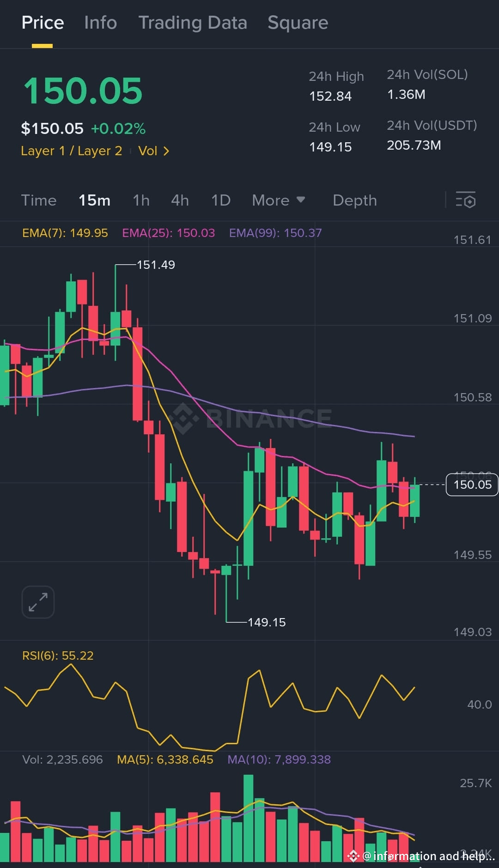Select the 15m interval
Image resolution: width=499 pixels, height=868 pixels.
tap(94, 200)
